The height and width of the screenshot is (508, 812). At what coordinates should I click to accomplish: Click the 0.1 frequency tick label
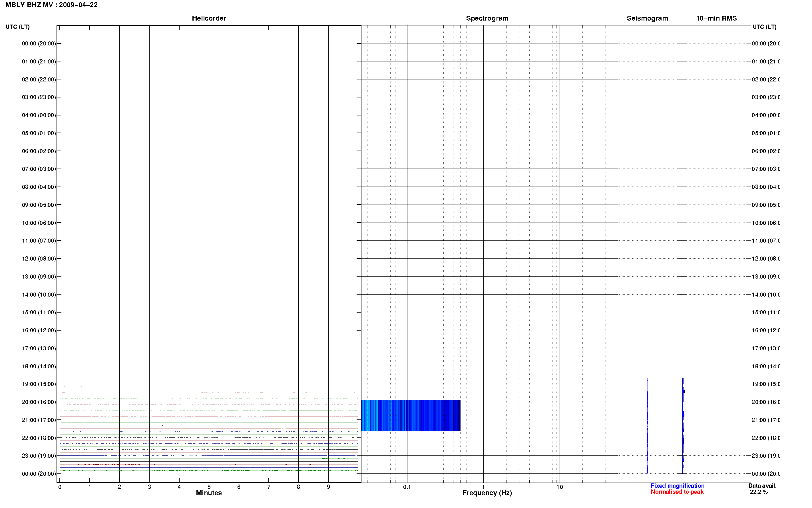click(407, 487)
